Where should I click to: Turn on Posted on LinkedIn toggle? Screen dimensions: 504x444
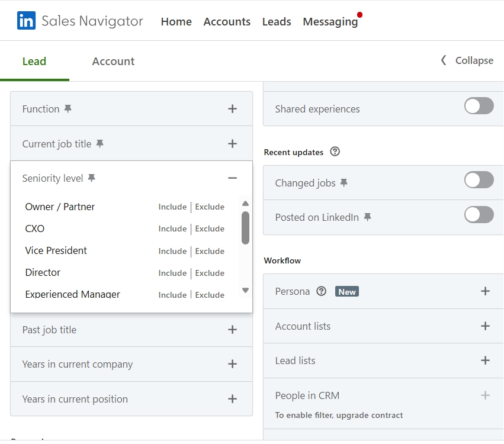coord(479,215)
